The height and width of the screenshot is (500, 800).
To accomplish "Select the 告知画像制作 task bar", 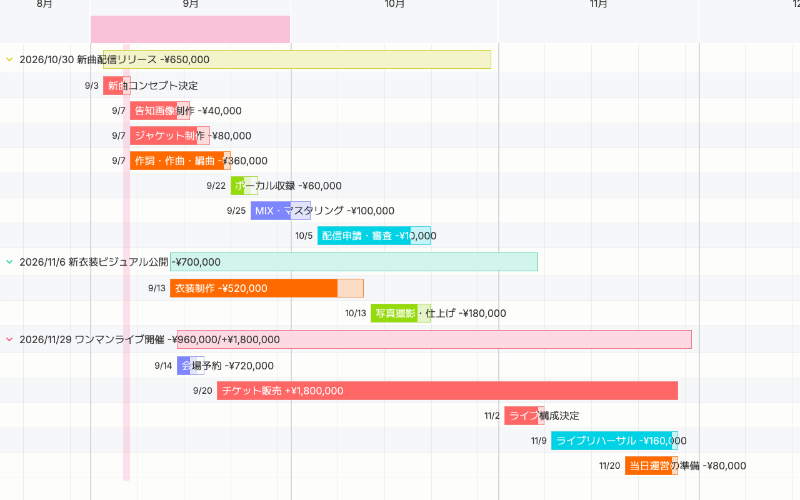I will pos(160,111).
